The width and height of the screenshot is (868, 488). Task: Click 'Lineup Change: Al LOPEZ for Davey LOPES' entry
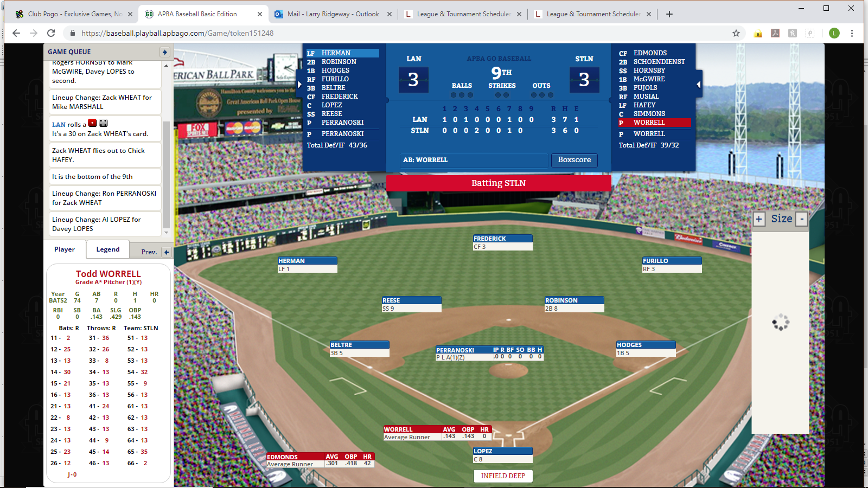[x=105, y=224]
